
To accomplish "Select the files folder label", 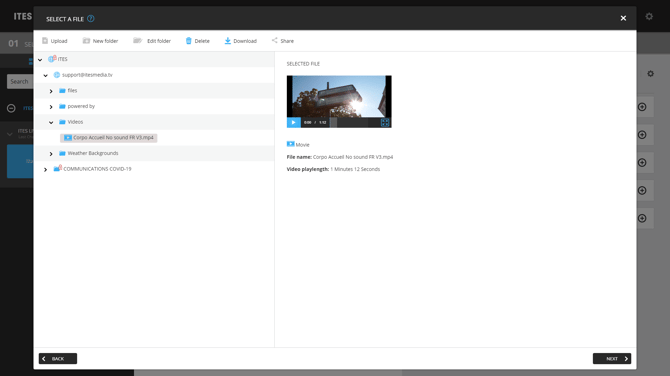I will click(72, 91).
